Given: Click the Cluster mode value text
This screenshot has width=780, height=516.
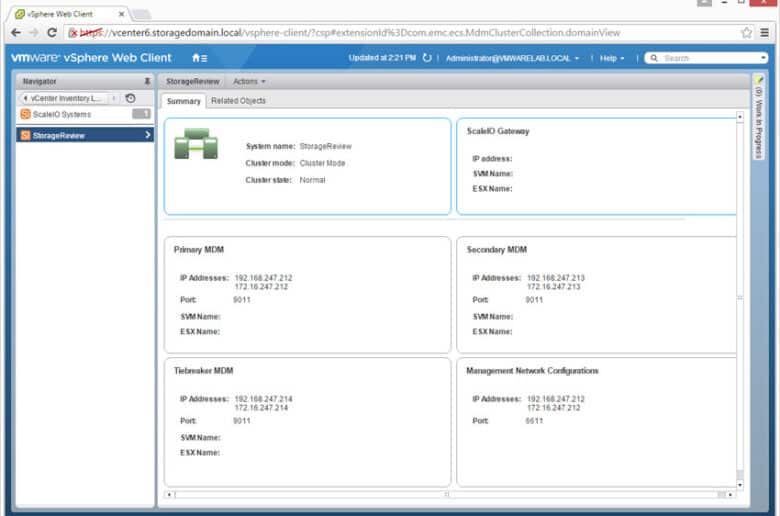Looking at the screenshot, I should (322, 163).
